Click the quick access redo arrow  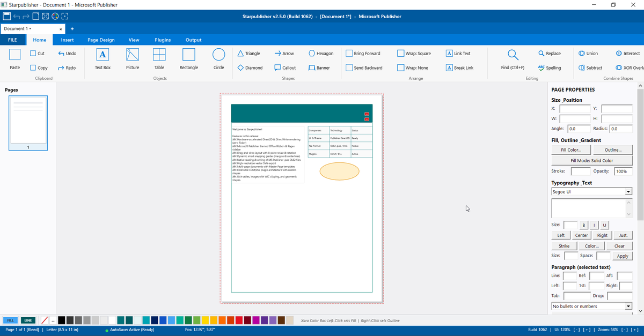coord(26,16)
